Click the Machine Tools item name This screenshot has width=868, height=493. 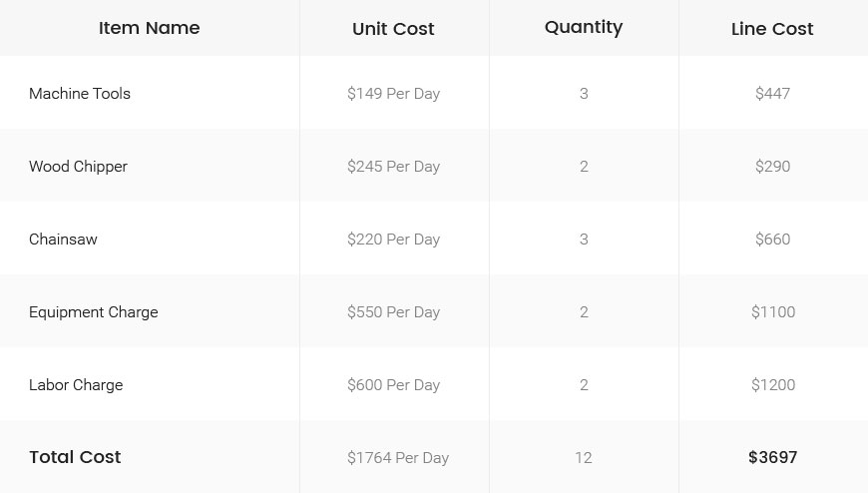tap(80, 94)
